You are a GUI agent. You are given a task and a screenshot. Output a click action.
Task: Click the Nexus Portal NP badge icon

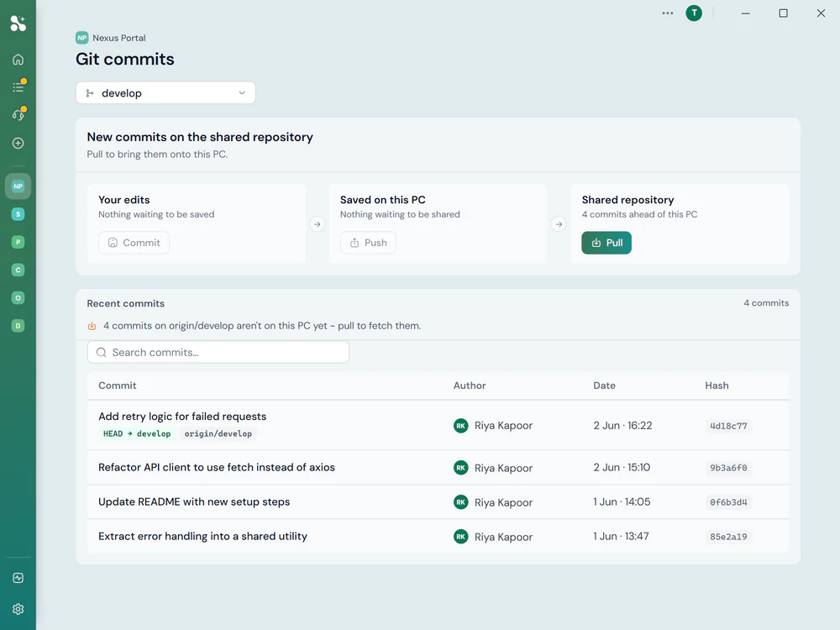tap(82, 38)
